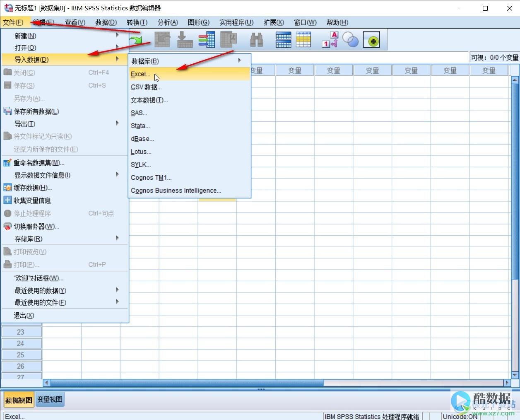Open the 实用程序(U) menu
Screen dimensions: 520x420
pyautogui.click(x=236, y=22)
